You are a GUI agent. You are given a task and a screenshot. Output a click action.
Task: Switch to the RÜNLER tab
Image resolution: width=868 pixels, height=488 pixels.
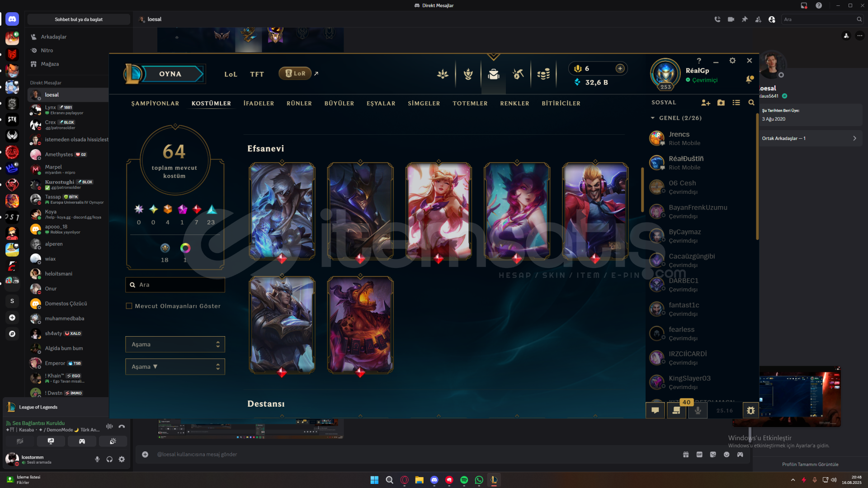(x=299, y=103)
